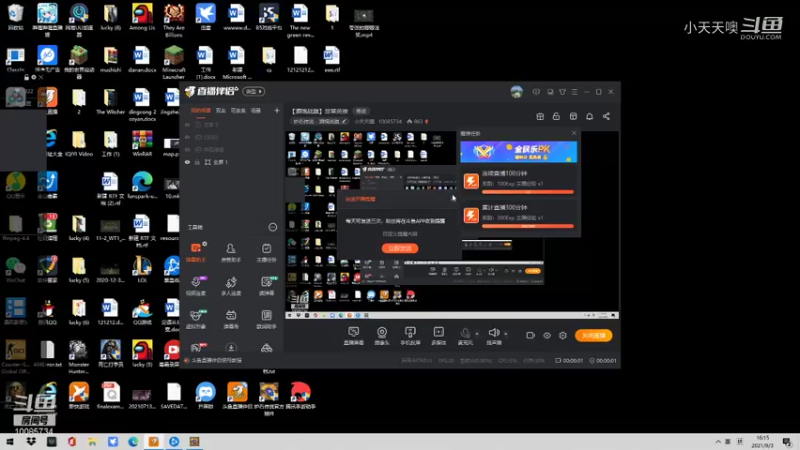
Task: Open the gift box icon above the preview
Action: click(540, 116)
